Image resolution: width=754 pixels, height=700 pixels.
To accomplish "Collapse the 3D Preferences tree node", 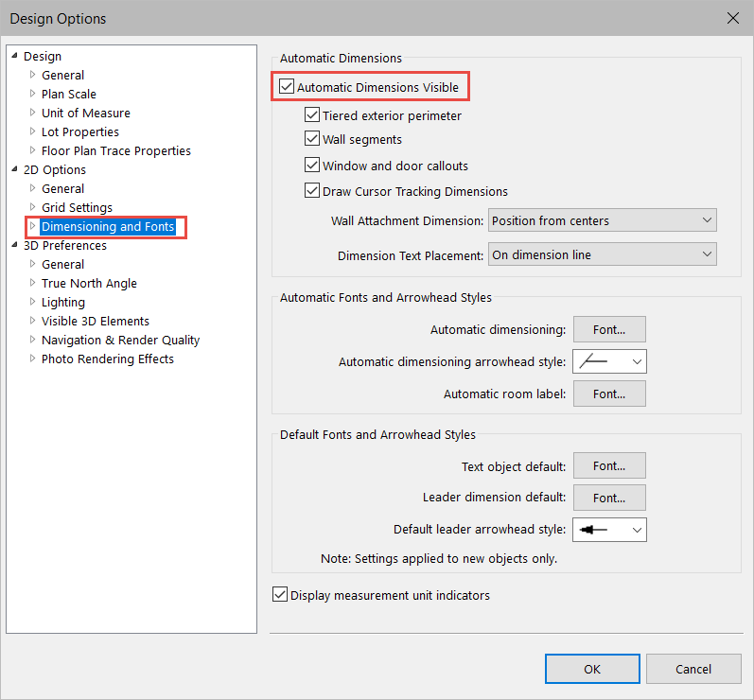I will (x=14, y=244).
